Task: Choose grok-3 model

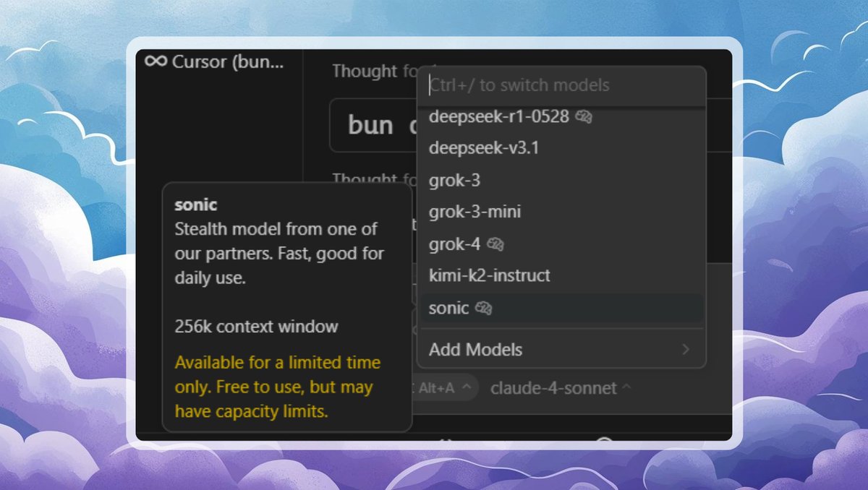Action: pyautogui.click(x=561, y=180)
